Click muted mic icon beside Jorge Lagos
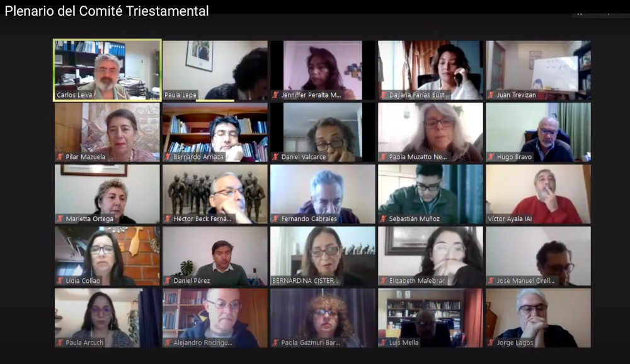 point(491,343)
